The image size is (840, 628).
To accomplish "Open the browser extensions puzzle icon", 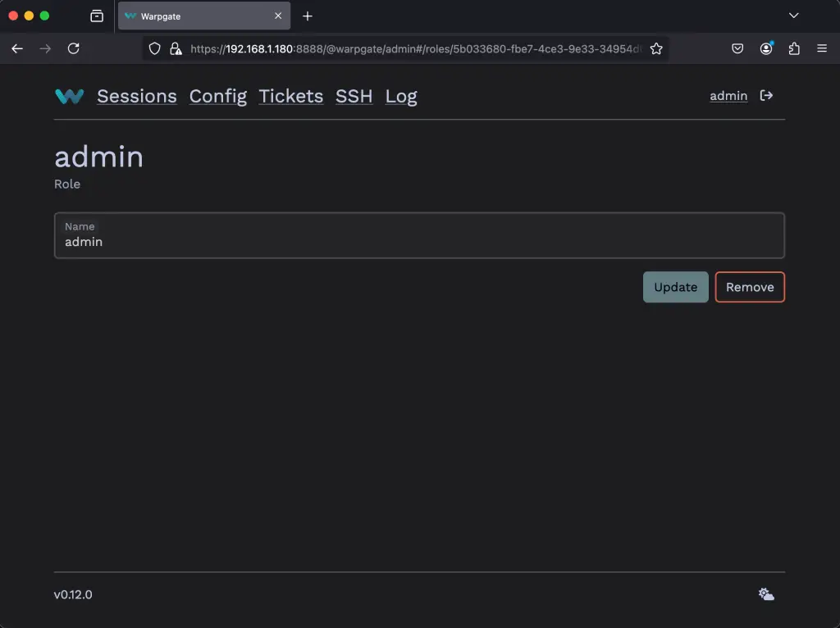I will 794,48.
